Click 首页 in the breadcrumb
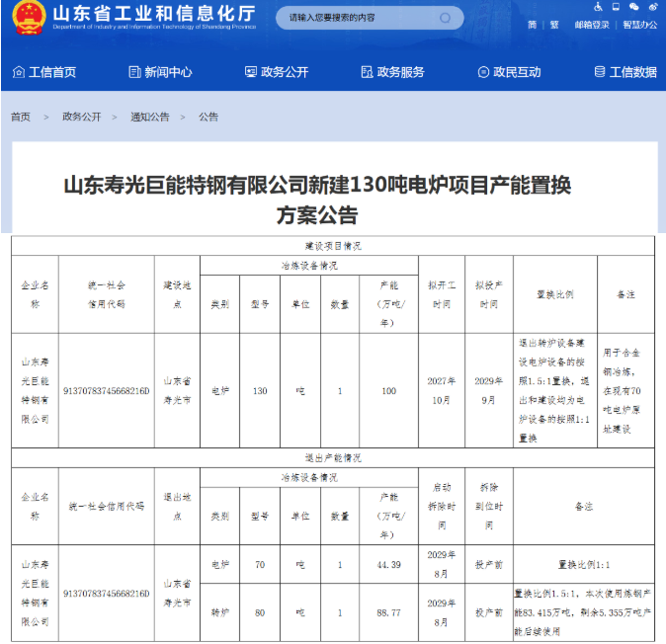The width and height of the screenshot is (666, 644). (x=21, y=117)
